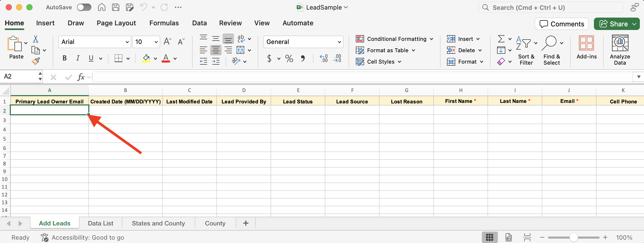Click the Merge and Center icon

(240, 50)
